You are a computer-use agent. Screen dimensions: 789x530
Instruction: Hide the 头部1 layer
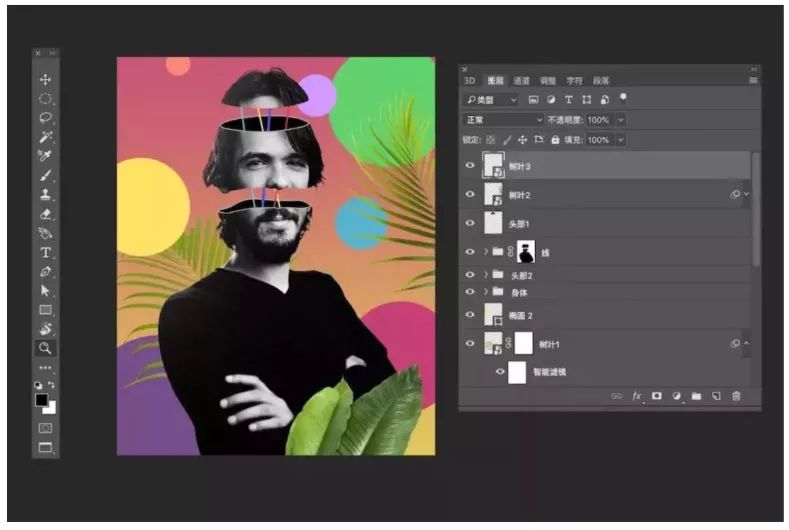[470, 223]
